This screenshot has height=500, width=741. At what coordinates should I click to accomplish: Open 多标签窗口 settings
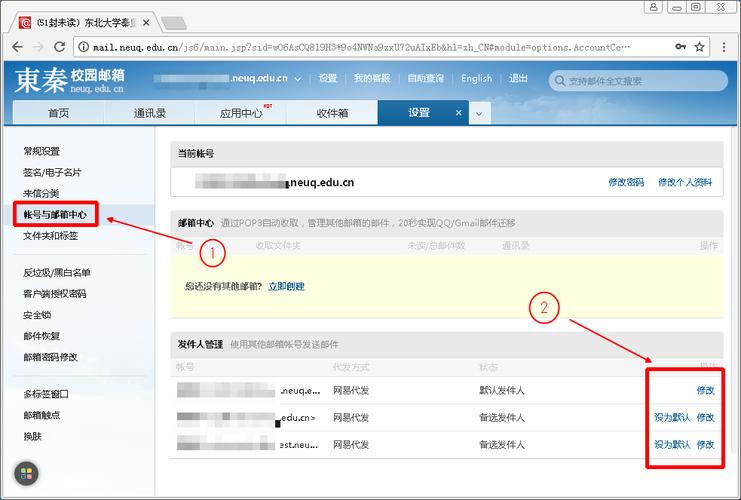point(46,394)
